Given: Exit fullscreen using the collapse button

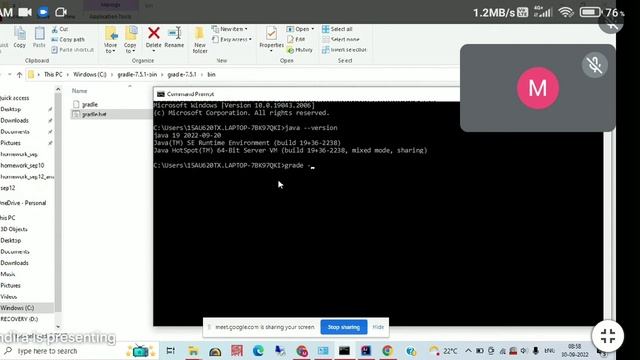Looking at the screenshot, I should 608,336.
